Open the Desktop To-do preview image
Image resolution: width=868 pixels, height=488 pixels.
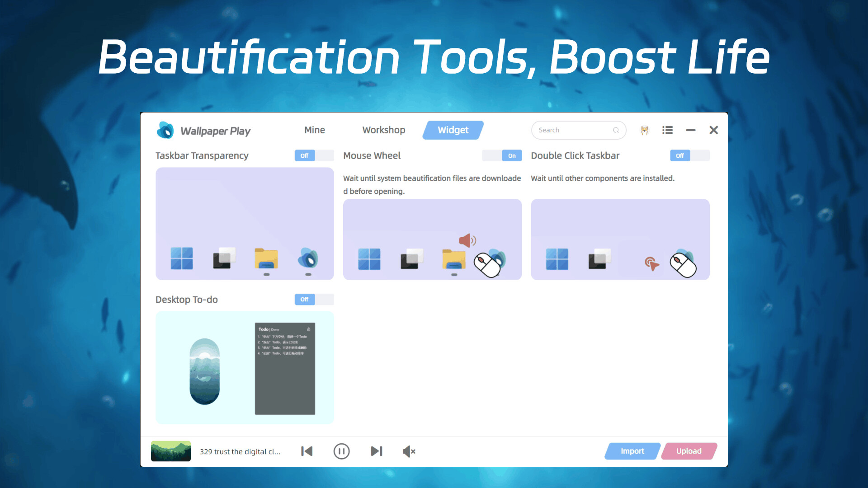[244, 367]
